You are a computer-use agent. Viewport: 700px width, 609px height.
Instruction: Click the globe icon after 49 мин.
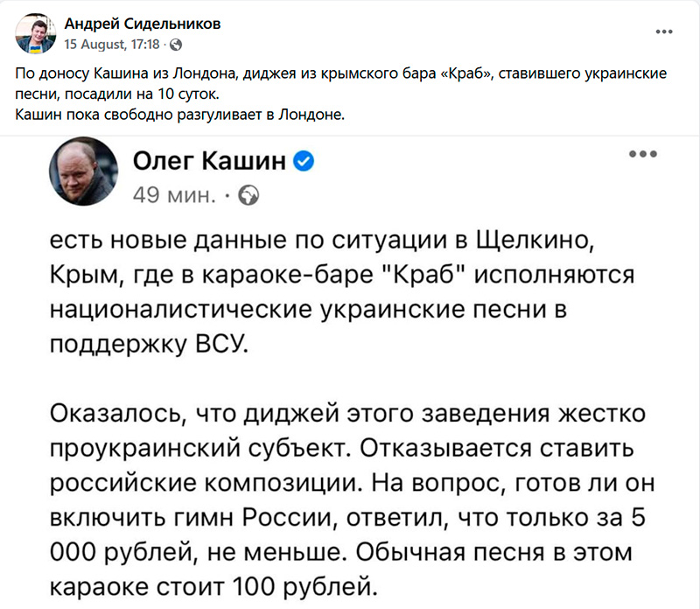click(248, 193)
